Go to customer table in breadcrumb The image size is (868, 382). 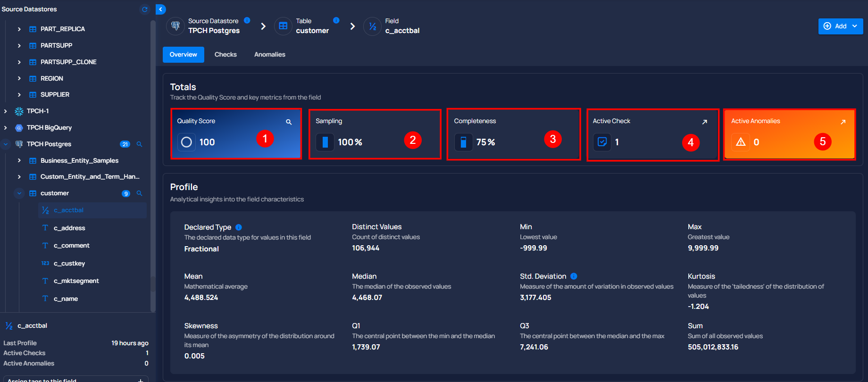(x=312, y=31)
